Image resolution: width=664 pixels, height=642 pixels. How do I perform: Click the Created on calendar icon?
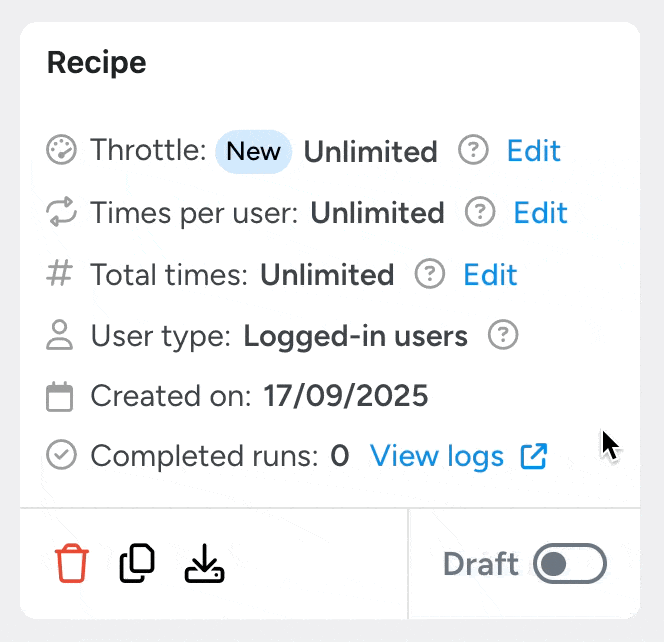coord(62,397)
